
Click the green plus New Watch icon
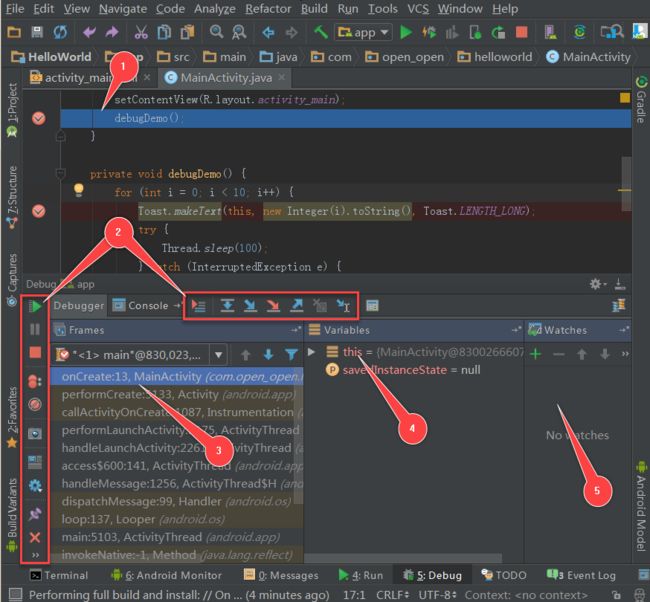536,354
